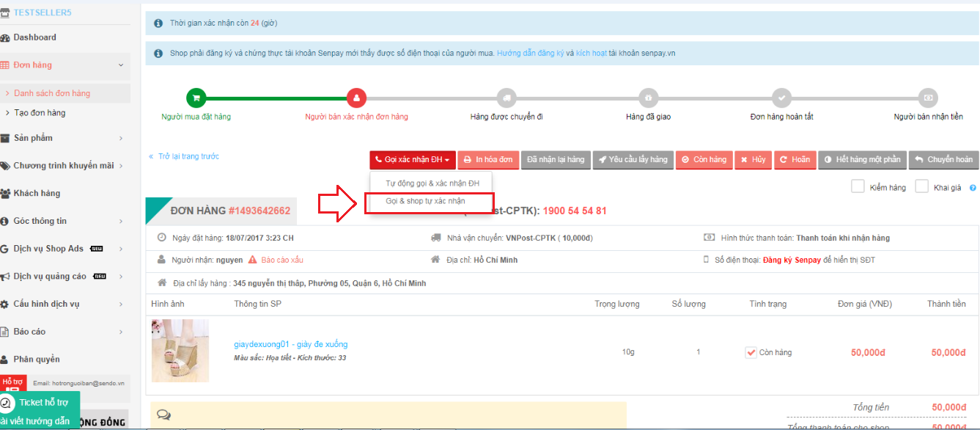Click the money icon for seller payment step
Image resolution: width=980 pixels, height=430 pixels.
coord(928,98)
